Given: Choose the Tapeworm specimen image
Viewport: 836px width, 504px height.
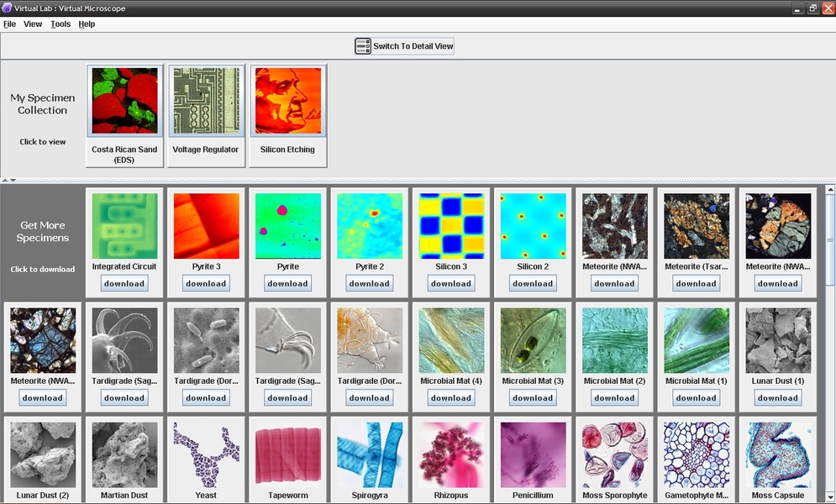Looking at the screenshot, I should click(287, 454).
